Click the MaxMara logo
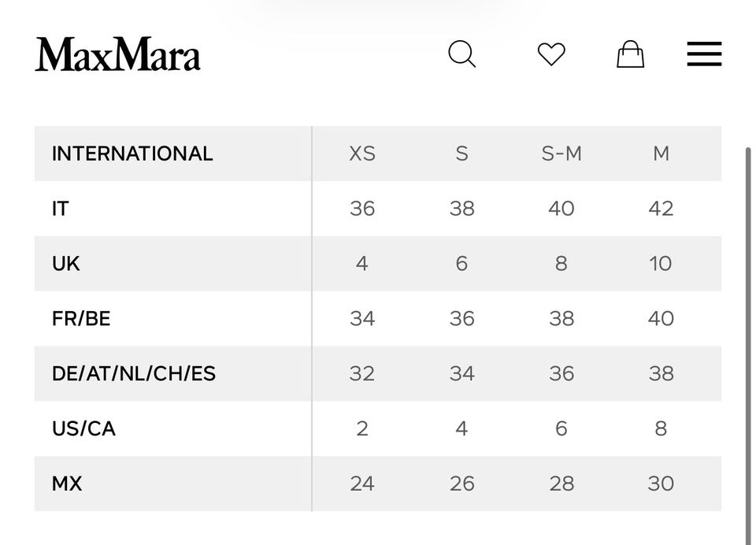The width and height of the screenshot is (756, 545). click(117, 54)
